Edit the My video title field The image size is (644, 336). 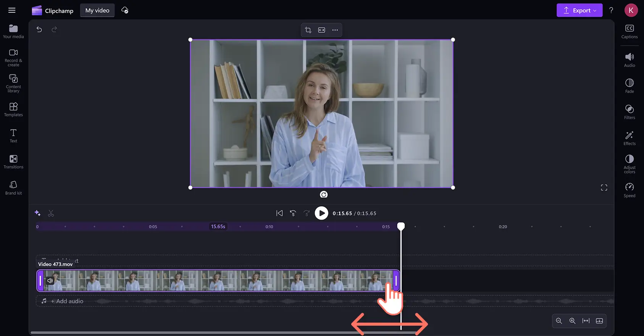coord(97,10)
